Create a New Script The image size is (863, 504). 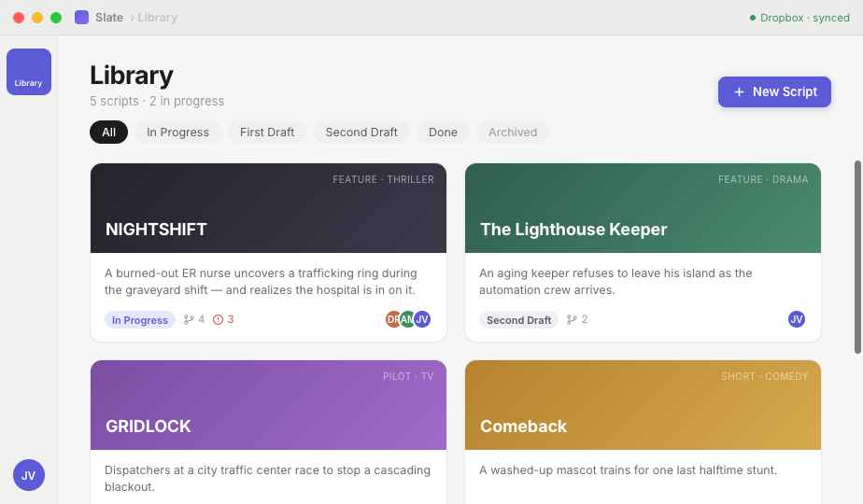774,91
